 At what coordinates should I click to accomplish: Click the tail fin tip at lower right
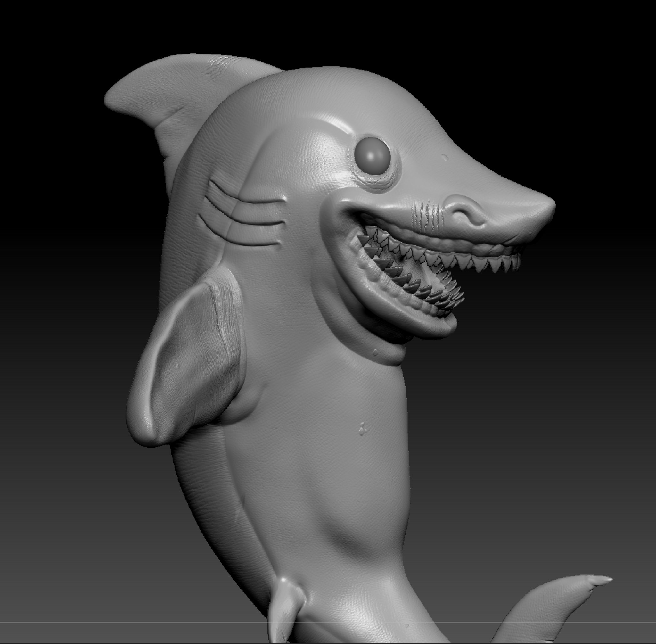[x=605, y=579]
